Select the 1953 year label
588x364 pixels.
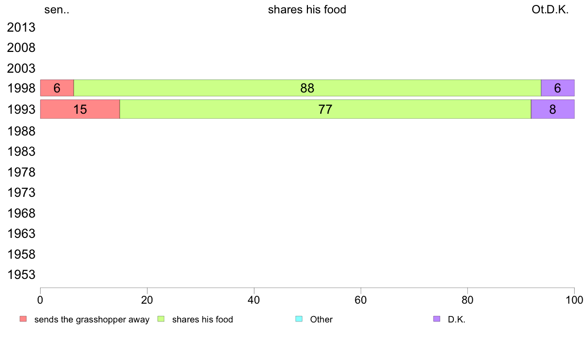pos(21,275)
